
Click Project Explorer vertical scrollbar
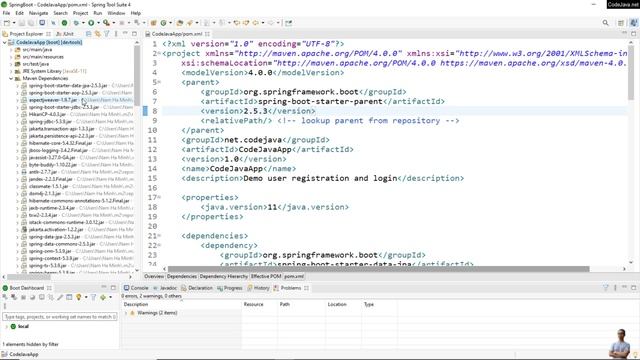(137, 76)
